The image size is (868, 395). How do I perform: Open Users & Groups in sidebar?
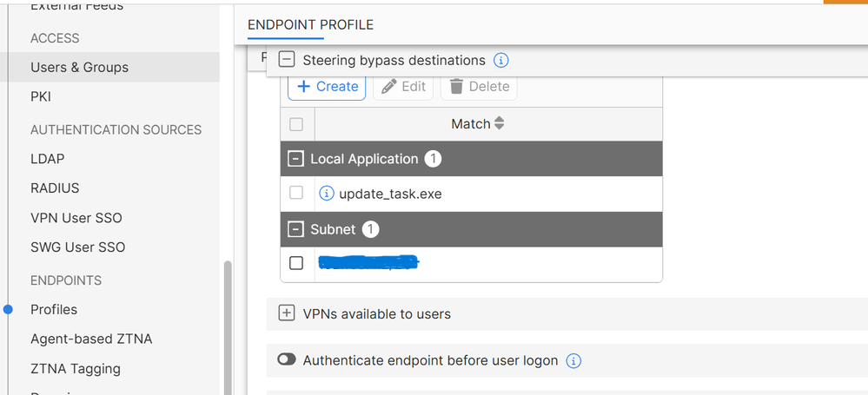click(x=79, y=67)
